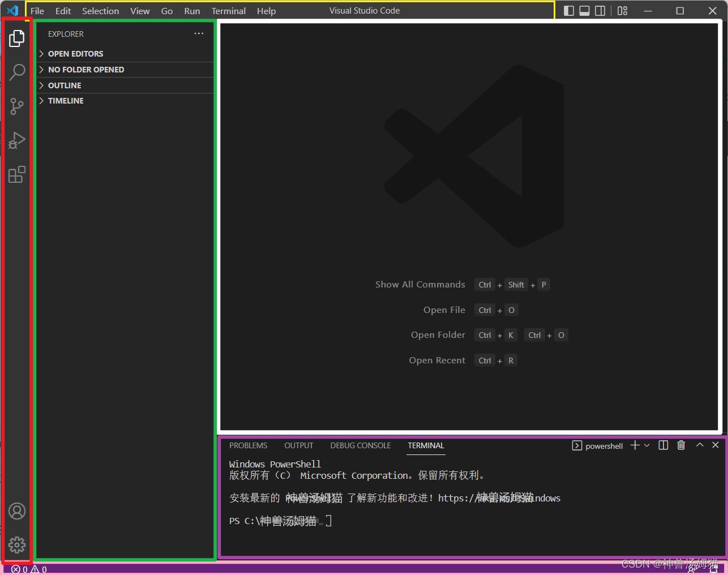Open the launch profile dropdown arrow
The image size is (728, 575).
[x=647, y=445]
